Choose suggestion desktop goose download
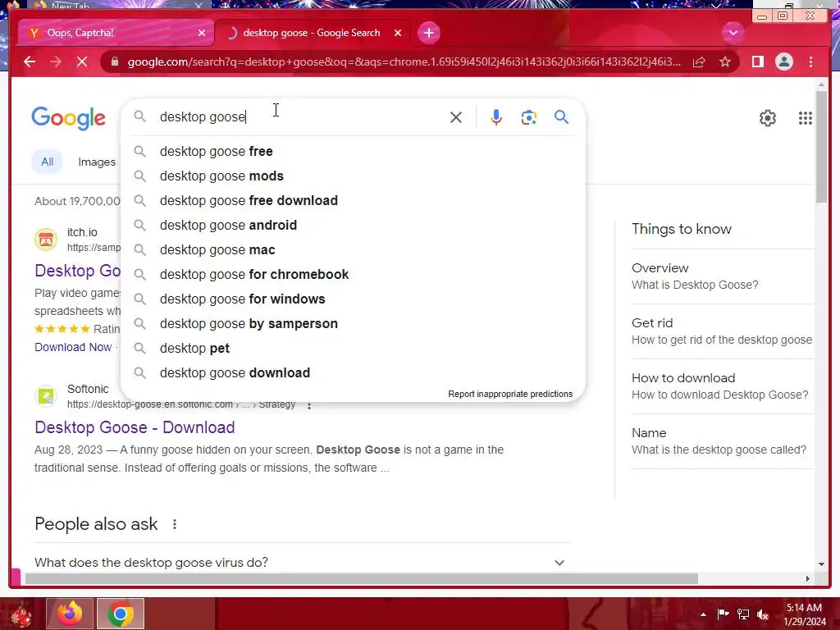 (x=354, y=373)
